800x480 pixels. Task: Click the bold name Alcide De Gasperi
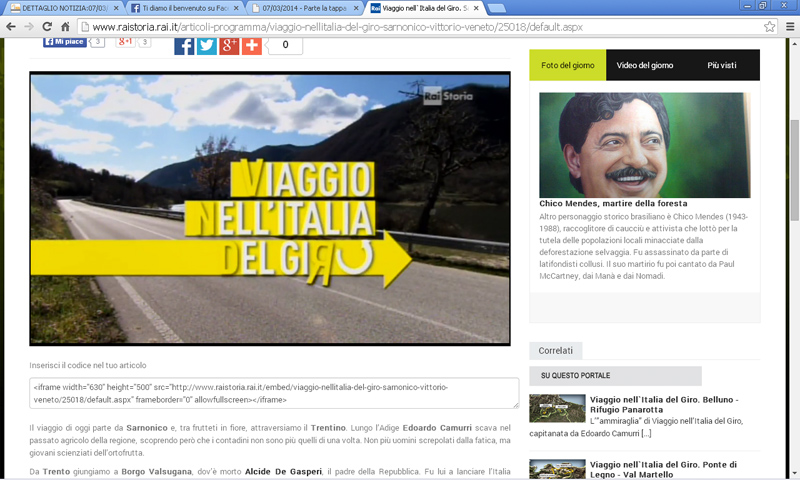click(283, 472)
